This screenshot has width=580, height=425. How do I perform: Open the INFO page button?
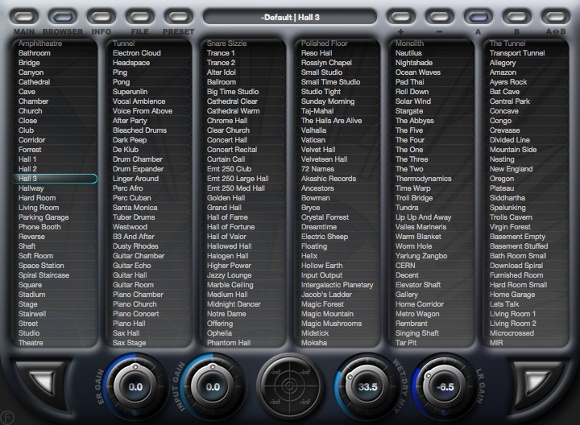(x=101, y=17)
